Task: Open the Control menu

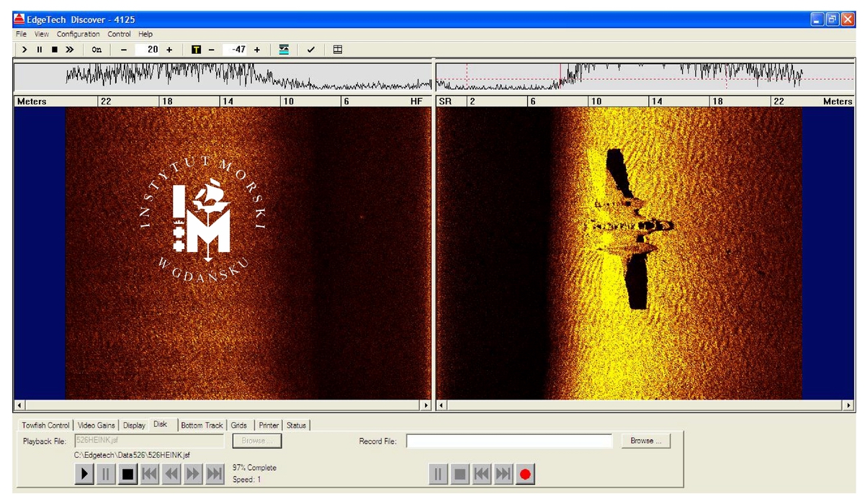Action: [120, 34]
